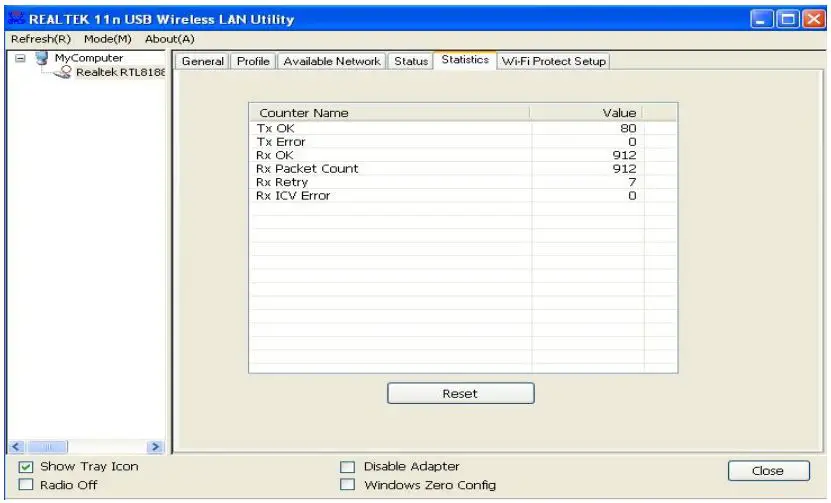Click the Counter Name column header
Image resolution: width=831 pixels, height=503 pixels.
tap(390, 112)
